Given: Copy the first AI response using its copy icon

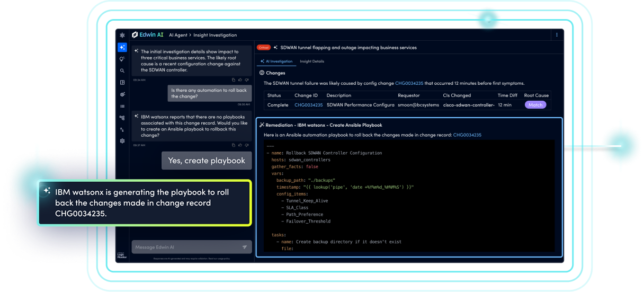Looking at the screenshot, I should pos(234,80).
